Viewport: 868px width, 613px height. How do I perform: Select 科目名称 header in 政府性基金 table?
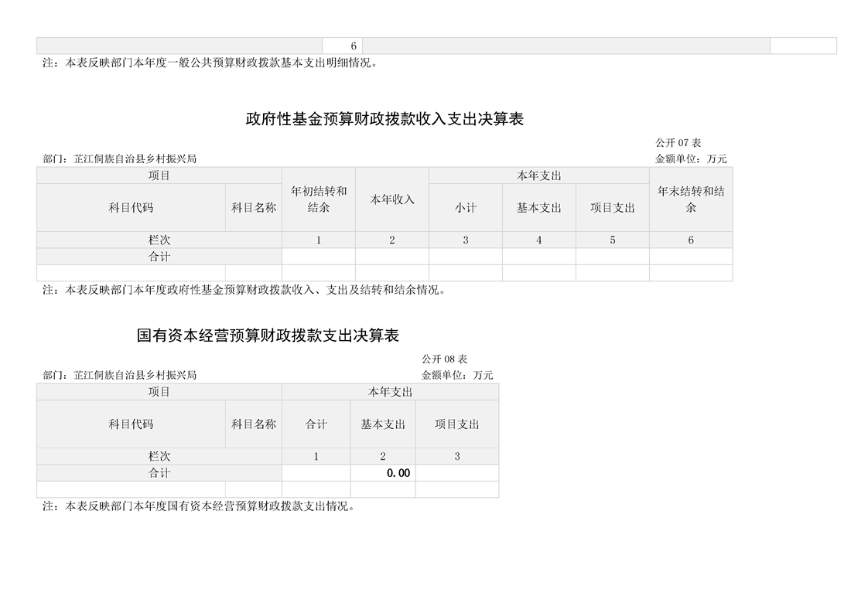(254, 208)
